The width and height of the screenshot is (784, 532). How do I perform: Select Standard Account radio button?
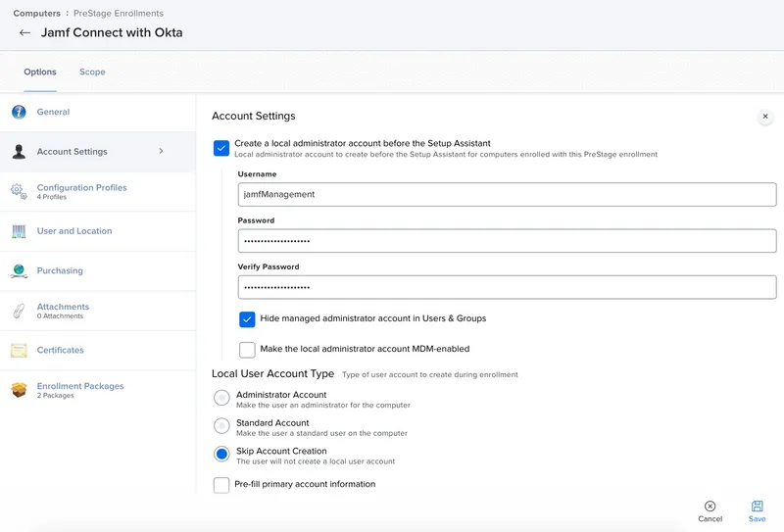221,426
